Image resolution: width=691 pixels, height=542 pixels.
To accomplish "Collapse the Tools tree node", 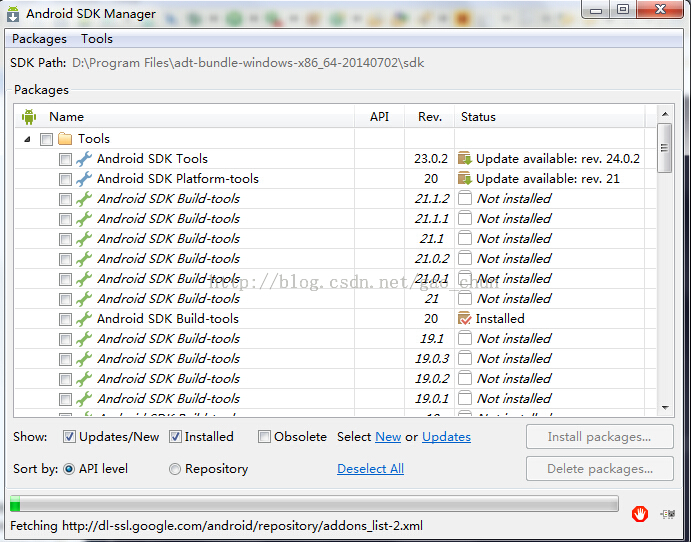I will (27, 139).
